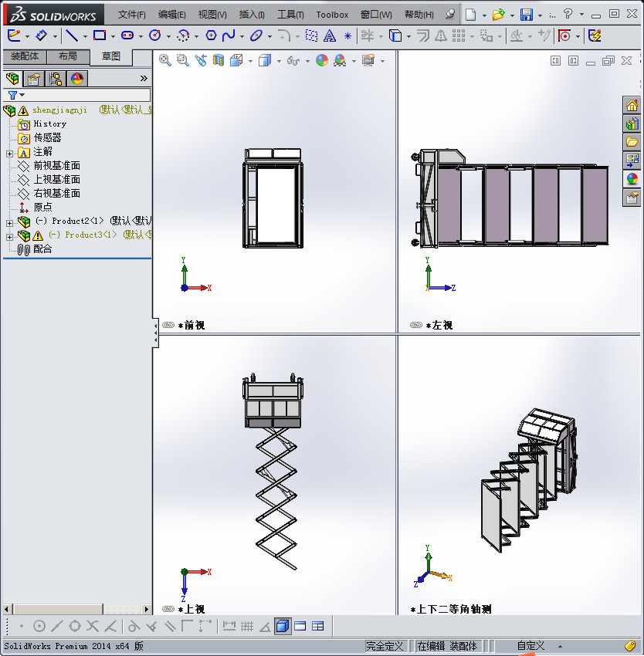Select the Ellipse sketch tool

(256, 36)
